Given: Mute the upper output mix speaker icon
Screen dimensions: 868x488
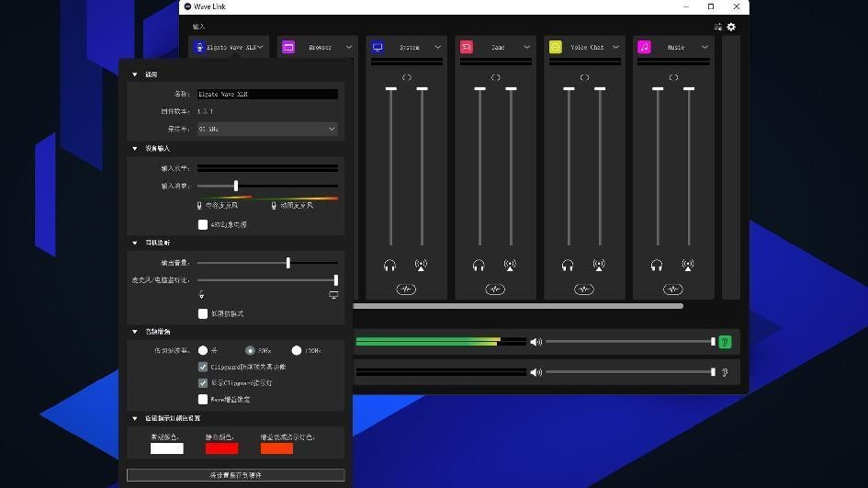Looking at the screenshot, I should point(535,342).
